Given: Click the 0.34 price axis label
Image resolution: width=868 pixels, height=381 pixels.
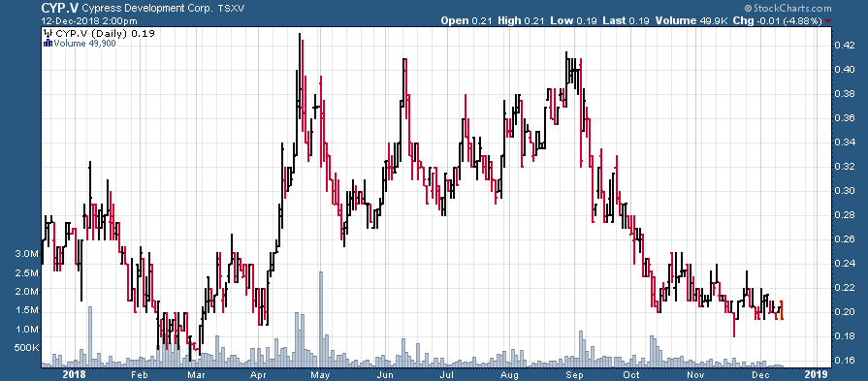Looking at the screenshot, I should (844, 143).
